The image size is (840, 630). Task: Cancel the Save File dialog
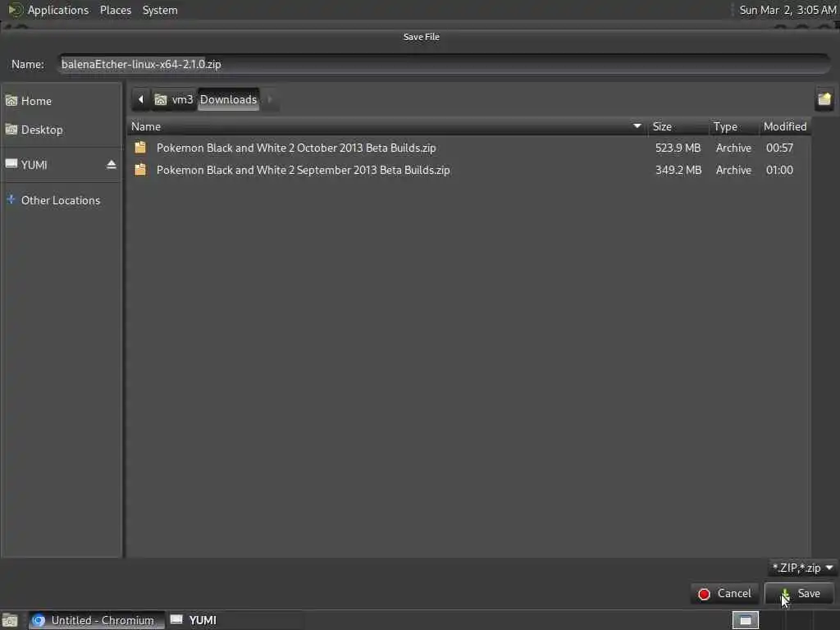725,594
